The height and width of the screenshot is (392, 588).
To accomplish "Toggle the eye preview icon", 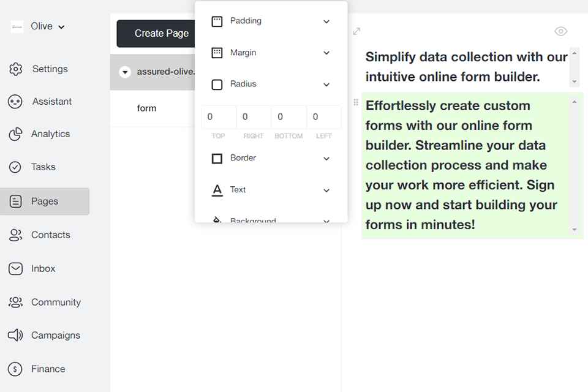I will coord(560,31).
